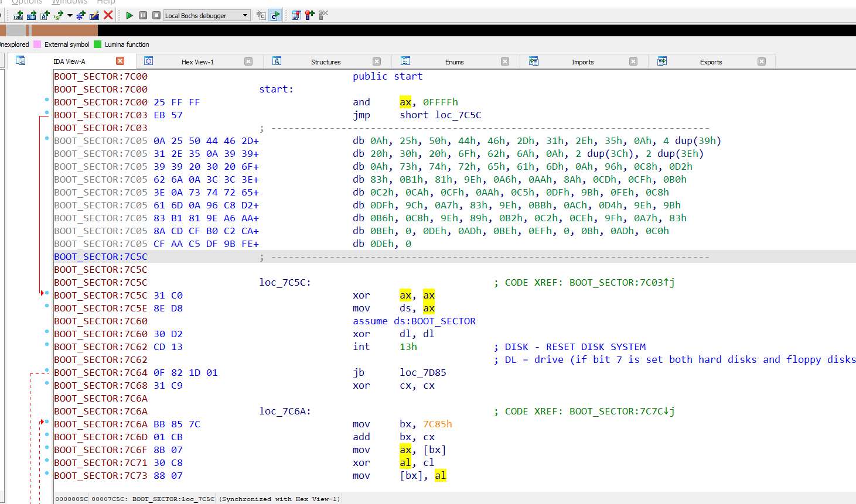Click the convert to data icon
The height and width of the screenshot is (504, 856).
32,15
